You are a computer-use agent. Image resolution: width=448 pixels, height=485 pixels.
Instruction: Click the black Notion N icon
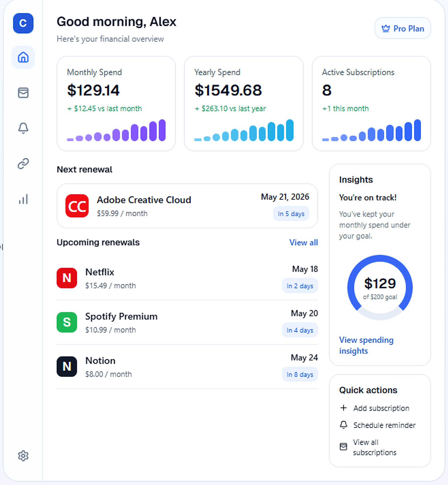67,366
